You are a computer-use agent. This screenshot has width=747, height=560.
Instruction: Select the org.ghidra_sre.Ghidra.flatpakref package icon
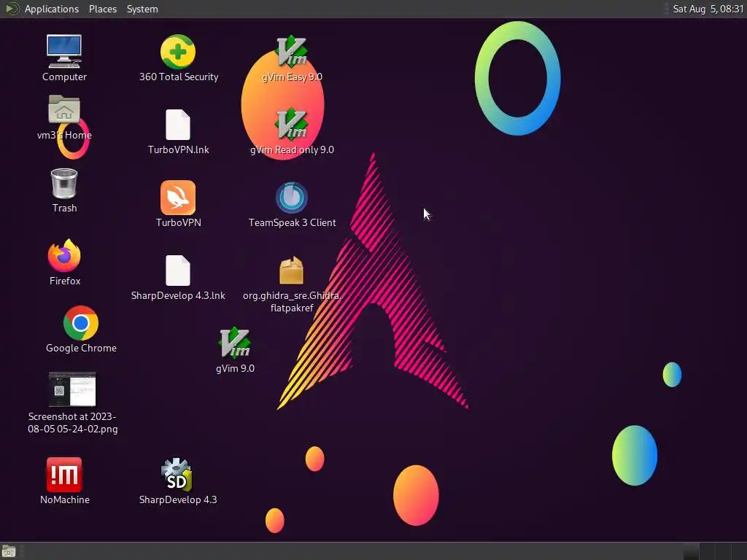pyautogui.click(x=292, y=271)
